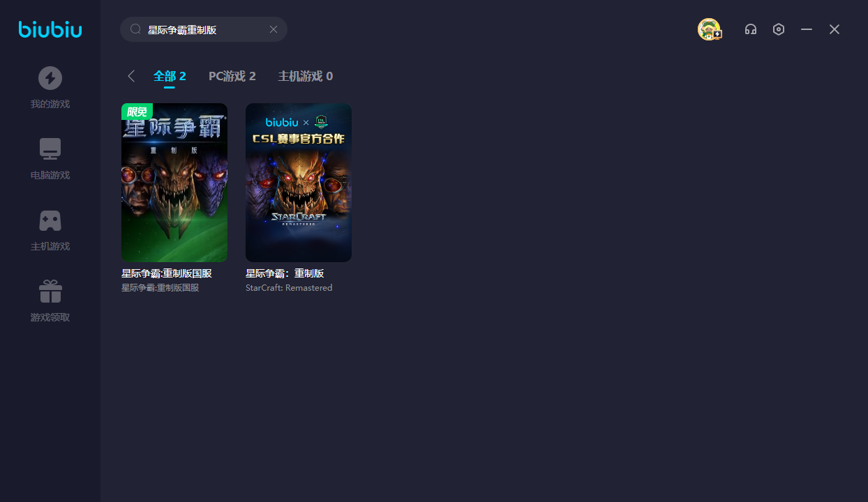
Task: Open 游戏领取 gift icon in sidebar
Action: point(50,291)
